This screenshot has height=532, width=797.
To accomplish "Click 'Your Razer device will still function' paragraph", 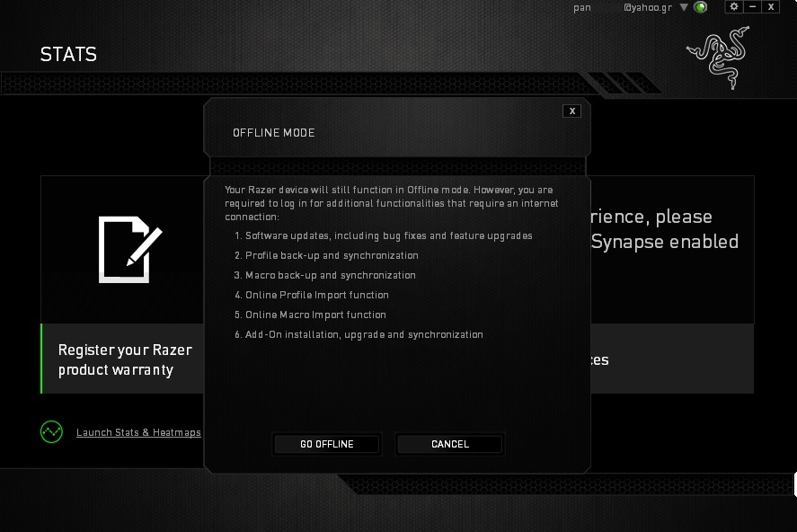I will coord(392,203).
